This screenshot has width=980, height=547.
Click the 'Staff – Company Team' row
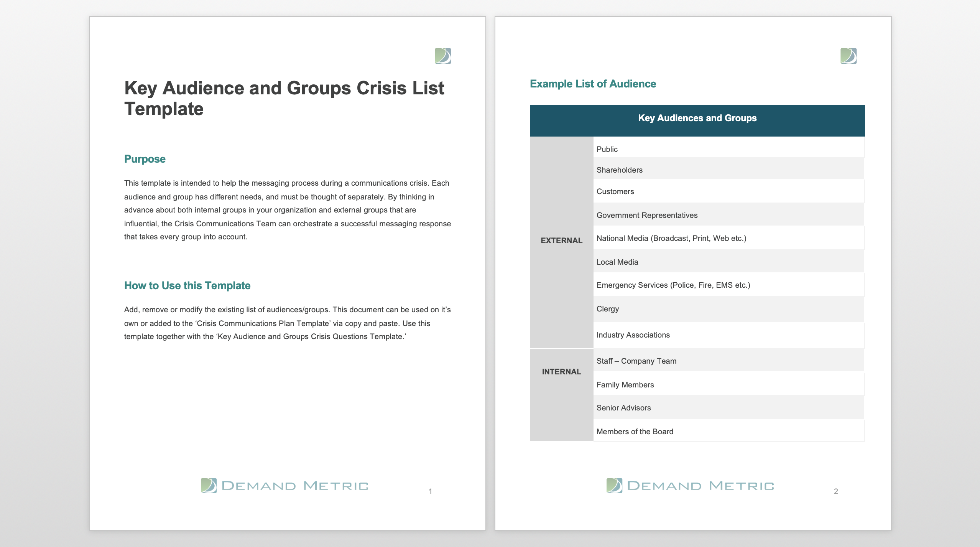(729, 360)
